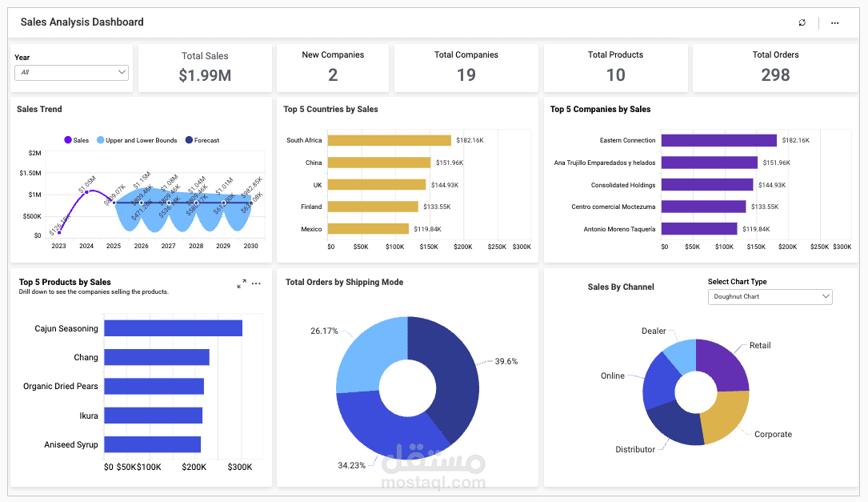This screenshot has height=502, width=868.
Task: Select Centro comercial Moctezuma bar
Action: point(703,207)
